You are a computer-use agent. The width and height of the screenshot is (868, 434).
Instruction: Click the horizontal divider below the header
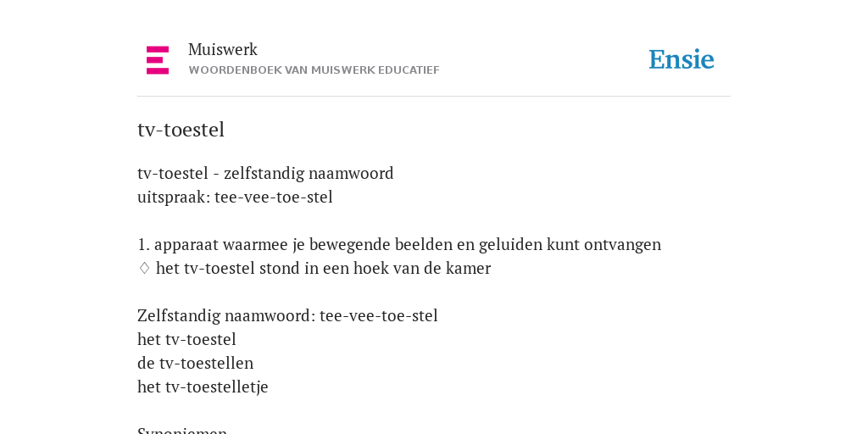point(434,97)
